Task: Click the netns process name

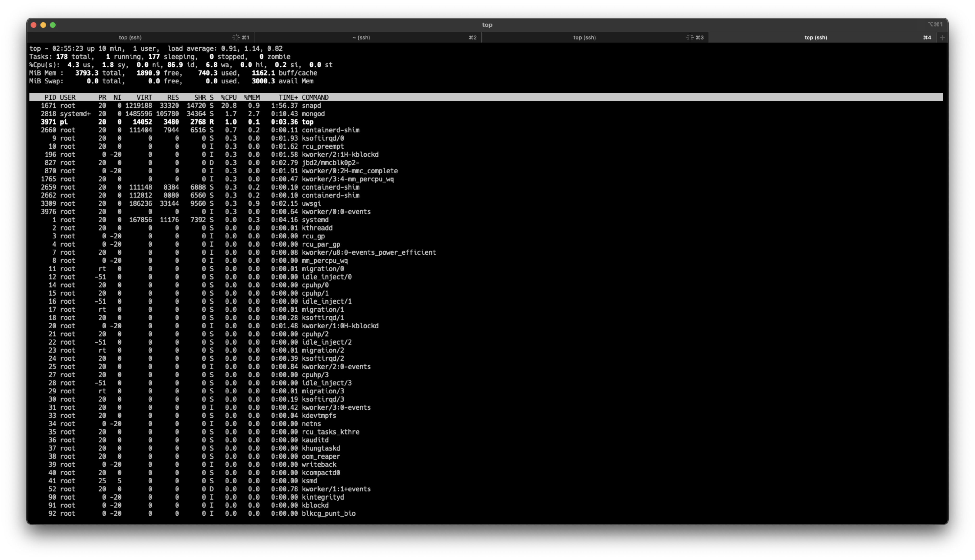Action: pyautogui.click(x=311, y=424)
